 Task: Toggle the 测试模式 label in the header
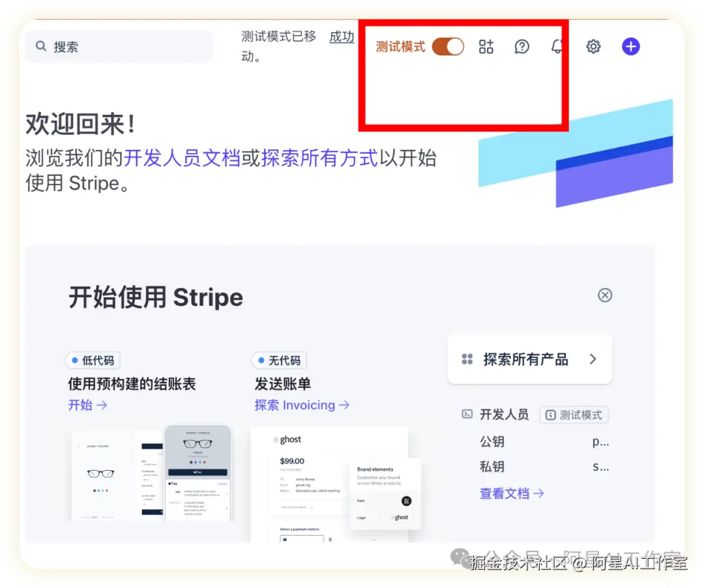pyautogui.click(x=400, y=46)
